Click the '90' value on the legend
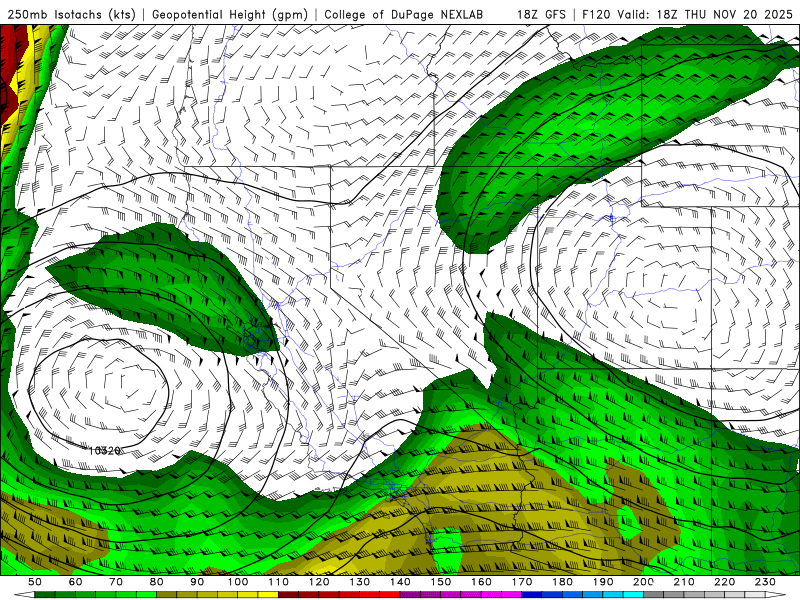 click(x=197, y=582)
